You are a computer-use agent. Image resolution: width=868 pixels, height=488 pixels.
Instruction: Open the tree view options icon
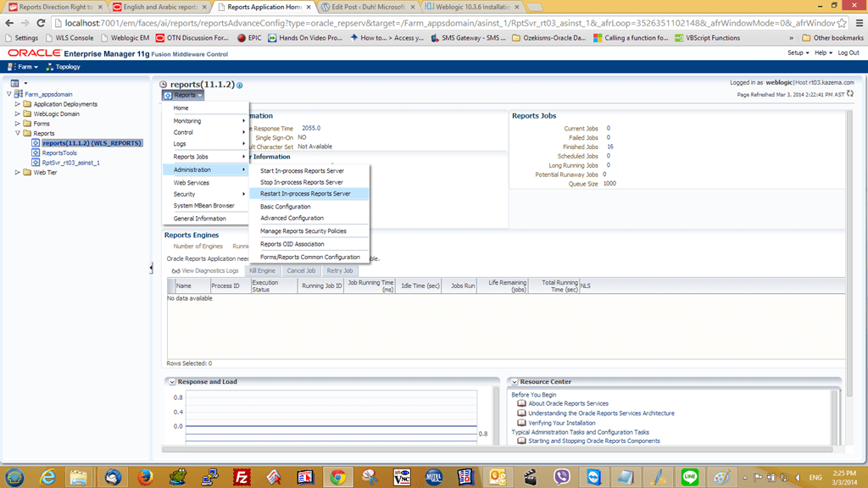click(x=15, y=83)
